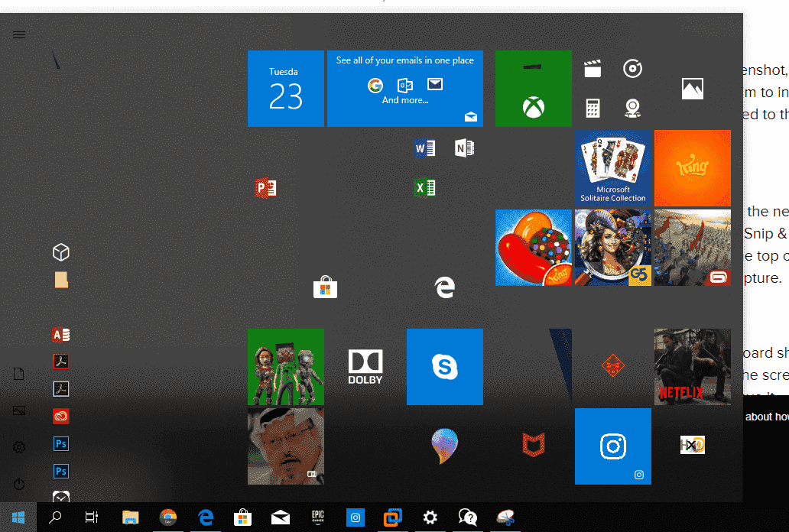Open the large blue Instagram tile
The width and height of the screenshot is (789, 532).
pos(613,446)
